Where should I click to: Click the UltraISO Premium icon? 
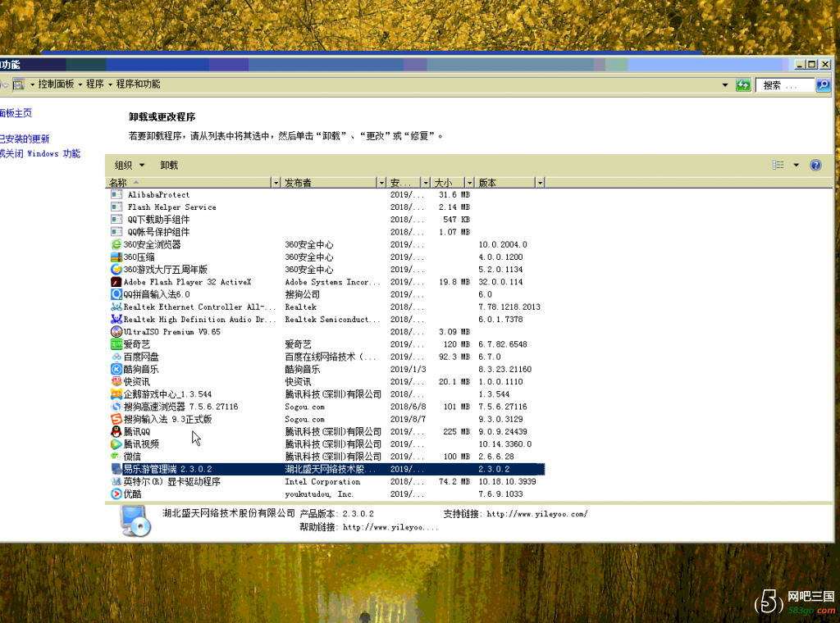coord(116,332)
